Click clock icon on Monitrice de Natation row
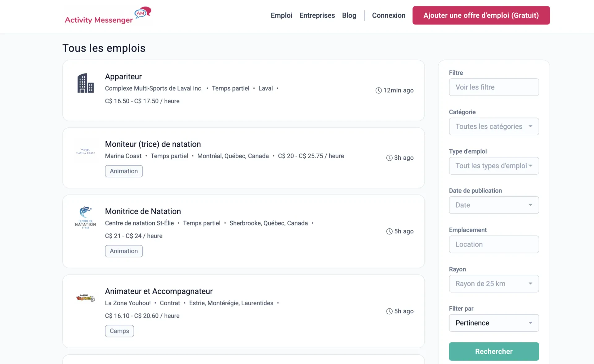 point(389,231)
